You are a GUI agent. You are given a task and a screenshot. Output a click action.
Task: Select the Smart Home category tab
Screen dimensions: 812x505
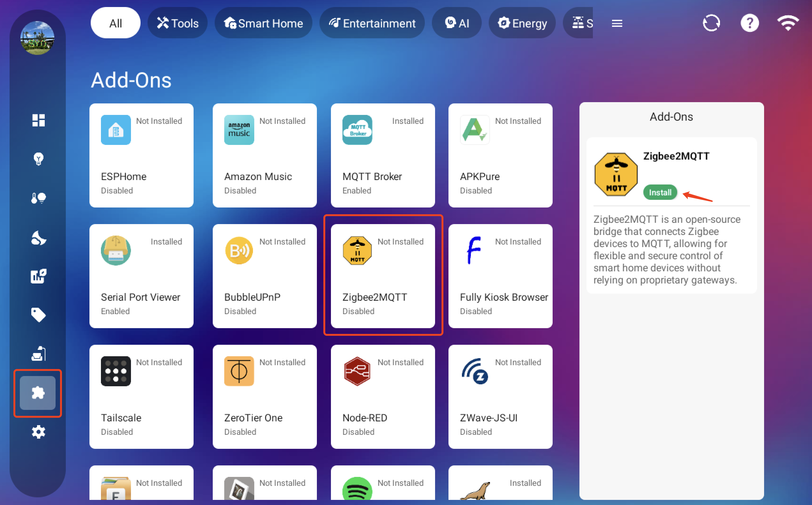pyautogui.click(x=263, y=23)
